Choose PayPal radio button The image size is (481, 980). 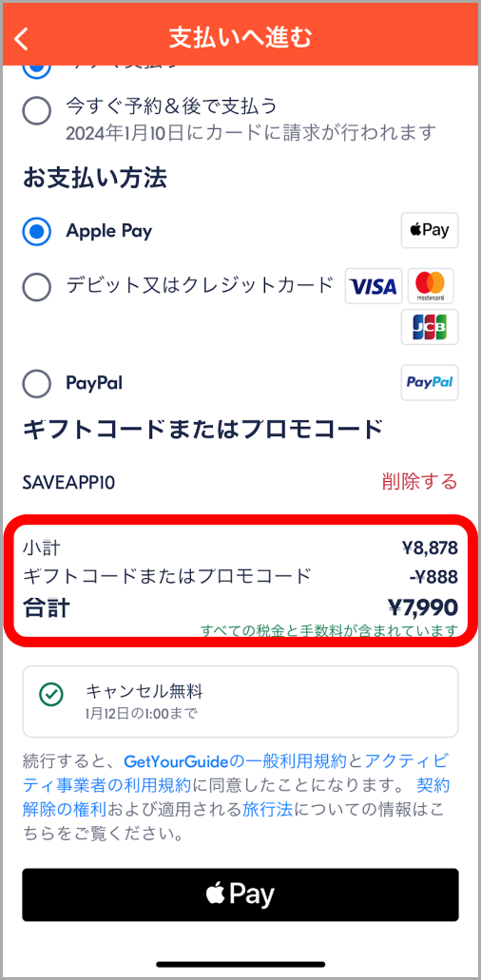(36, 383)
